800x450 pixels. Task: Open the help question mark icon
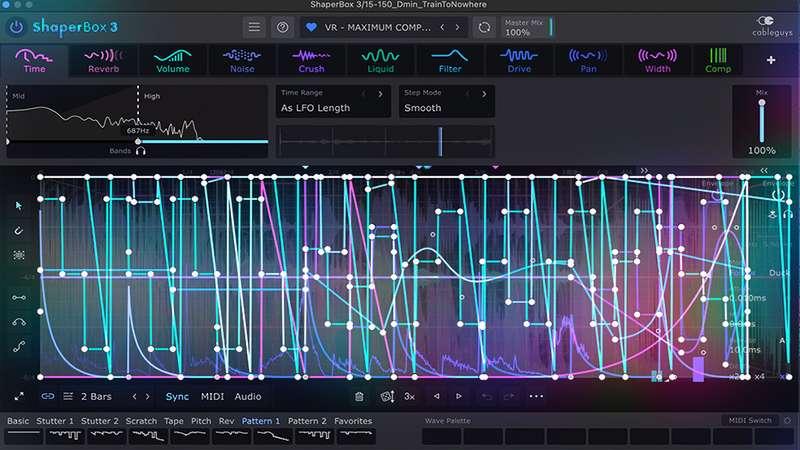pos(282,27)
